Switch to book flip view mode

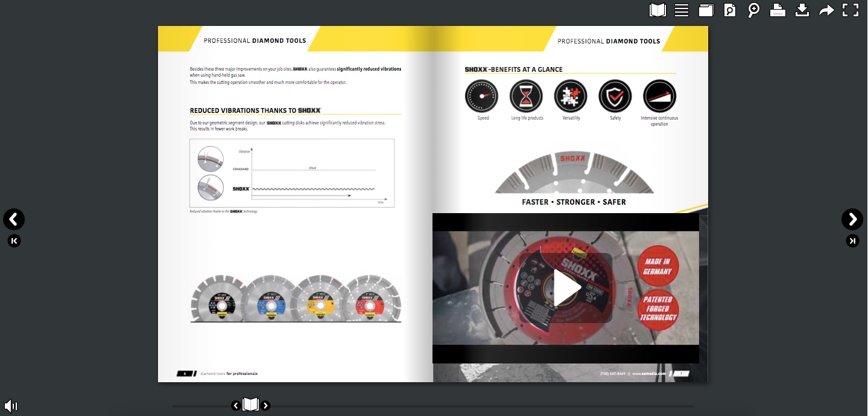point(657,10)
